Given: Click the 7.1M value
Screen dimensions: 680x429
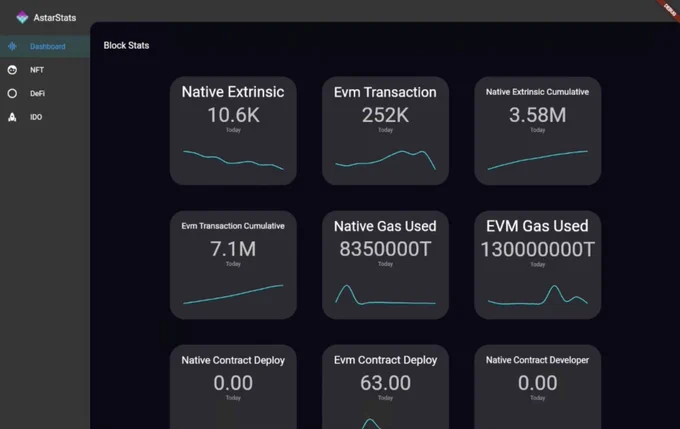Looking at the screenshot, I should pyautogui.click(x=233, y=249).
